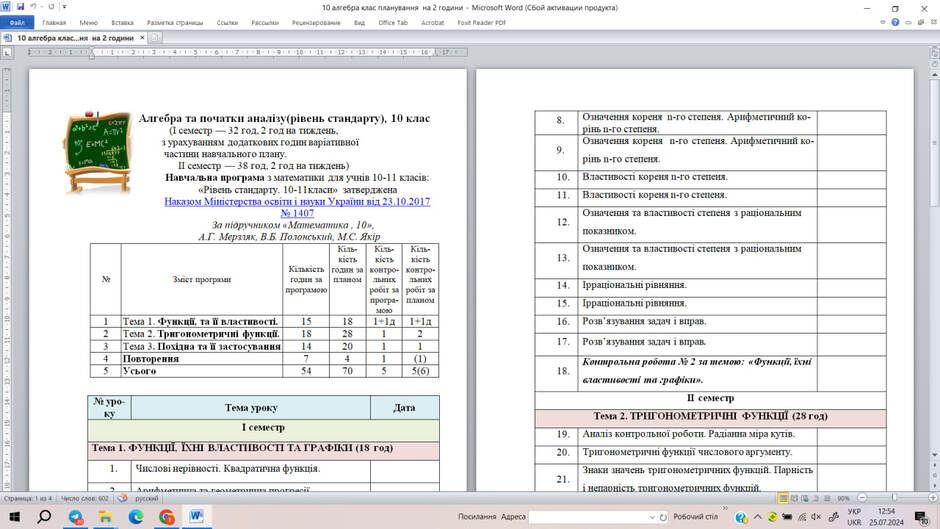Click the table cell 'Тема 2. Тригонометричні функції.'
940x529 pixels.
[201, 334]
